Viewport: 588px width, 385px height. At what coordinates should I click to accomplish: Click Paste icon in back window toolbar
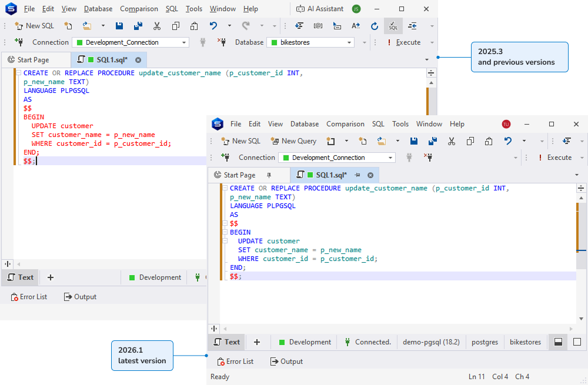(194, 26)
